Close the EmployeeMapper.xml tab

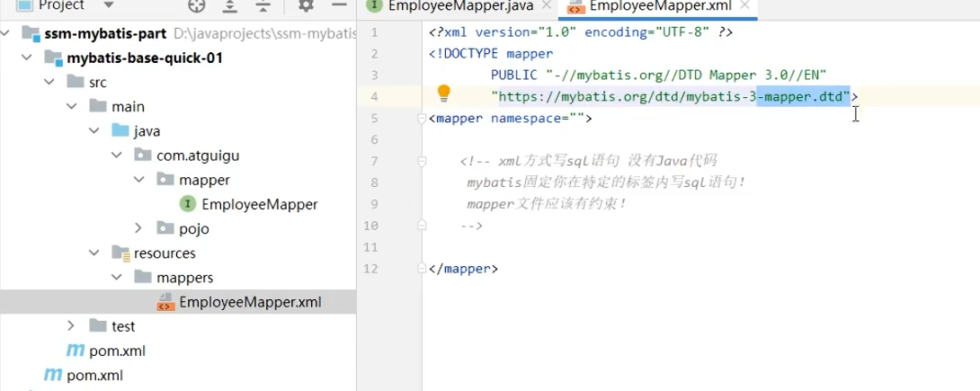(744, 5)
